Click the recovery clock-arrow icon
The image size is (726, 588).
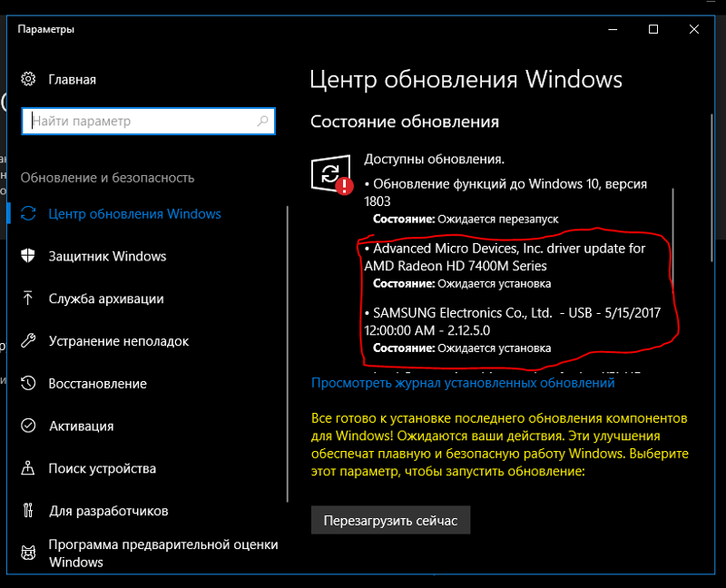(x=28, y=383)
